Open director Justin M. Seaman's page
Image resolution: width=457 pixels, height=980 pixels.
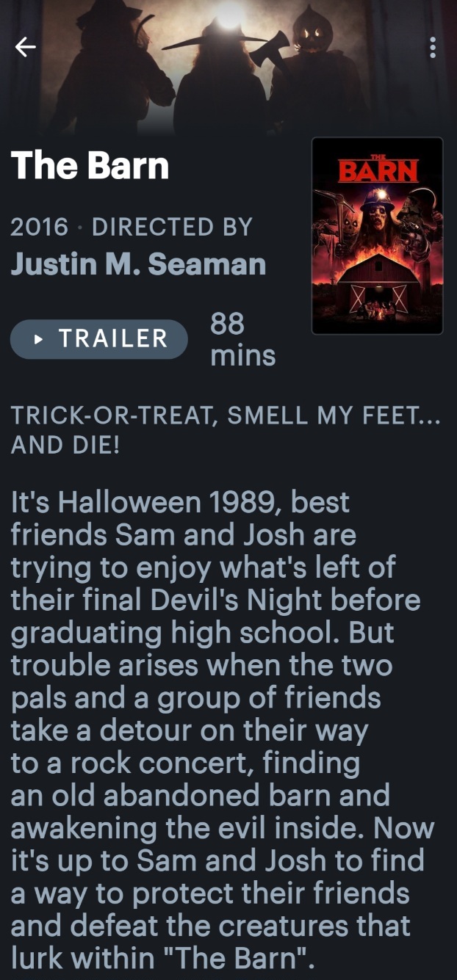click(x=138, y=264)
